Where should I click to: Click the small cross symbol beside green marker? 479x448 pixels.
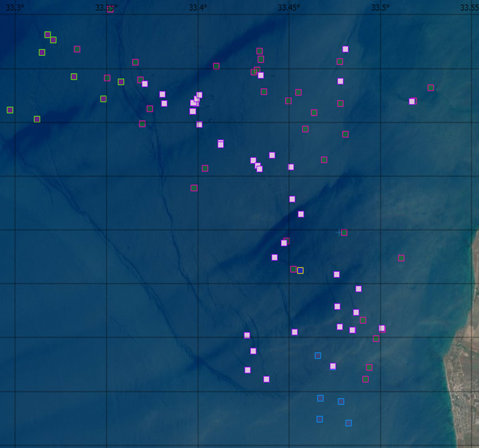tap(338, 232)
